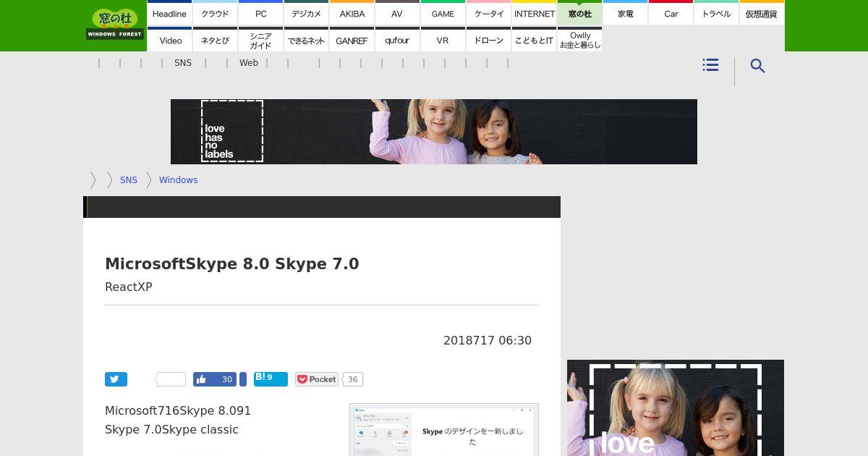Go to the クラウド site tab
This screenshot has height=456, width=868.
point(215,13)
